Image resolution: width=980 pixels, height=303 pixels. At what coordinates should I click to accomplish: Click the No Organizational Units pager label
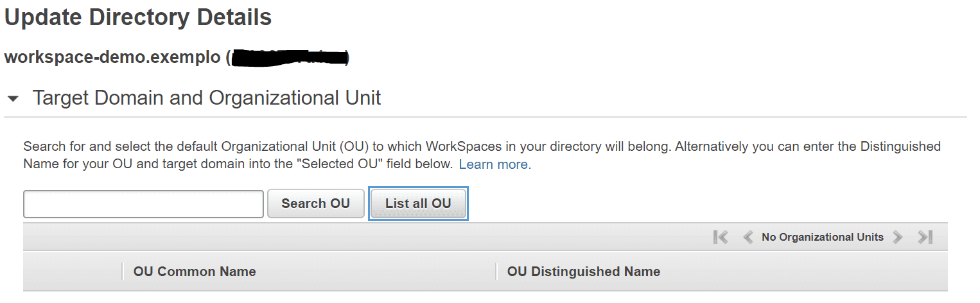[x=822, y=238]
